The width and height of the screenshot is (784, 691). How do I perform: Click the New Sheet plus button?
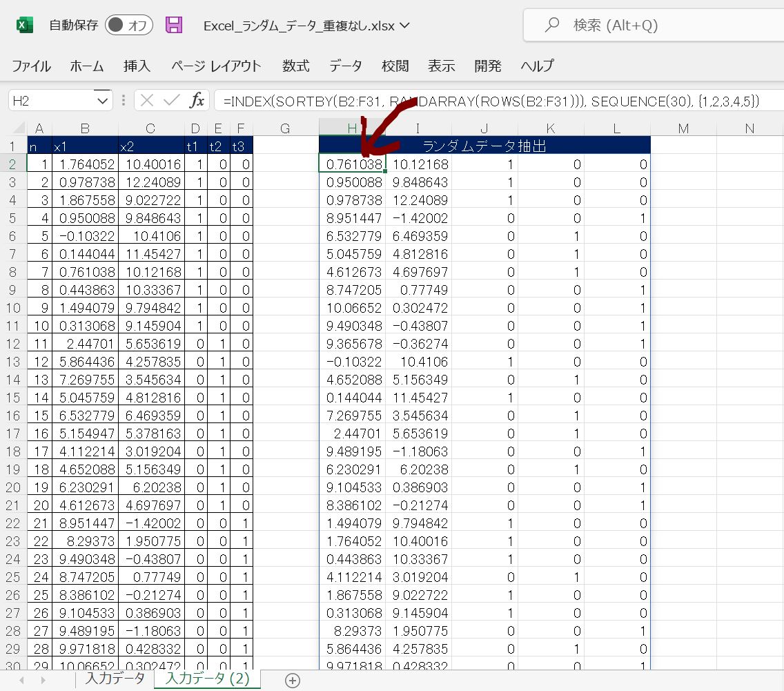(x=293, y=680)
